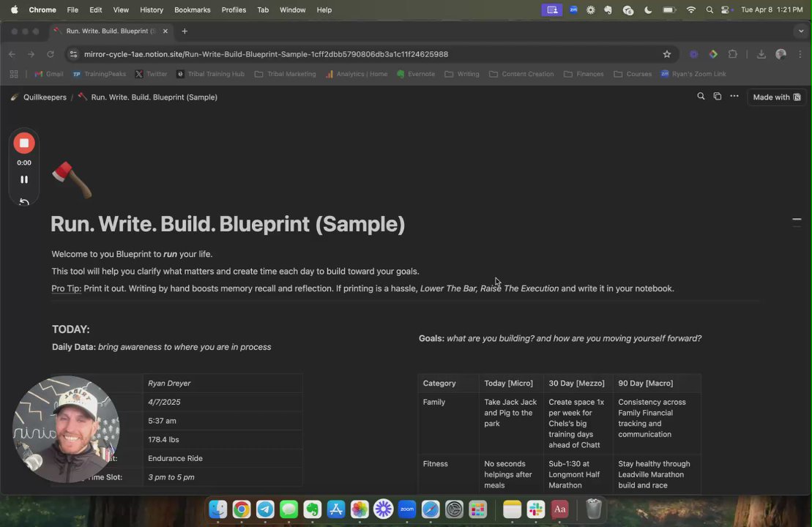
Task: Open the History menu
Action: (x=152, y=10)
